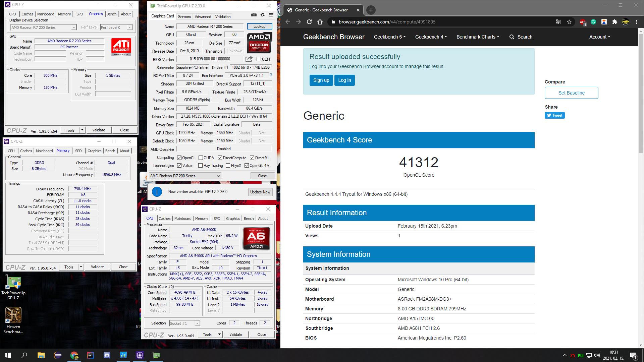The width and height of the screenshot is (644, 362).
Task: Open the Chrome three-dot menu
Action: point(636,22)
